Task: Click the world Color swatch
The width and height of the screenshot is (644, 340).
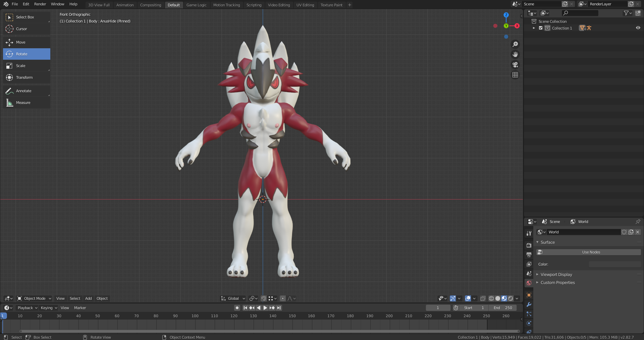Action: point(615,264)
